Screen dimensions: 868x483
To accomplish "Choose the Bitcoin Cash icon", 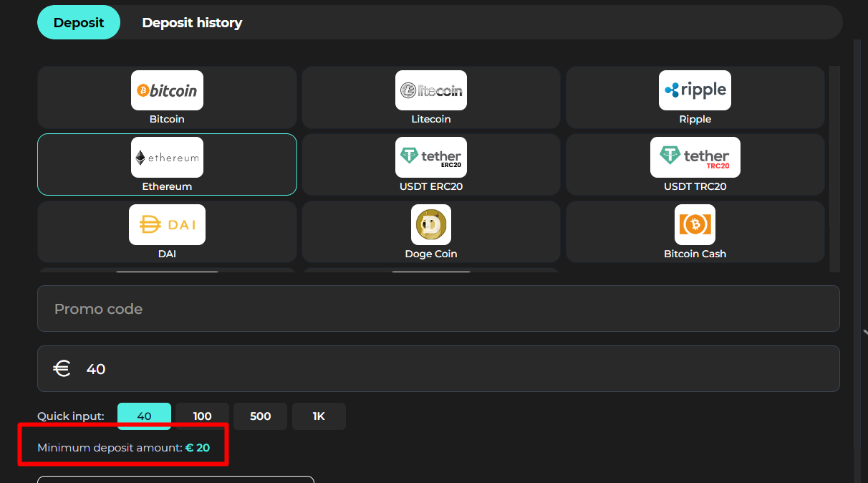I will point(695,224).
